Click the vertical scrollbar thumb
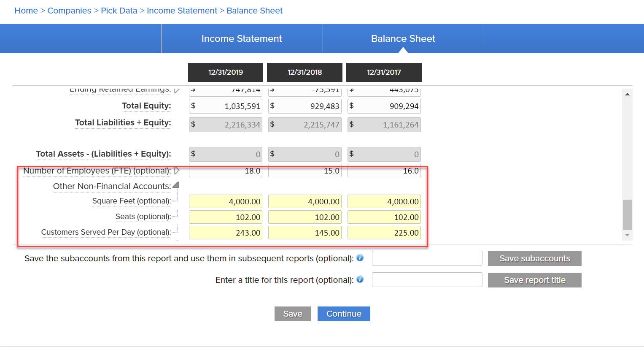Viewport: 644px width, 347px height. [x=627, y=214]
